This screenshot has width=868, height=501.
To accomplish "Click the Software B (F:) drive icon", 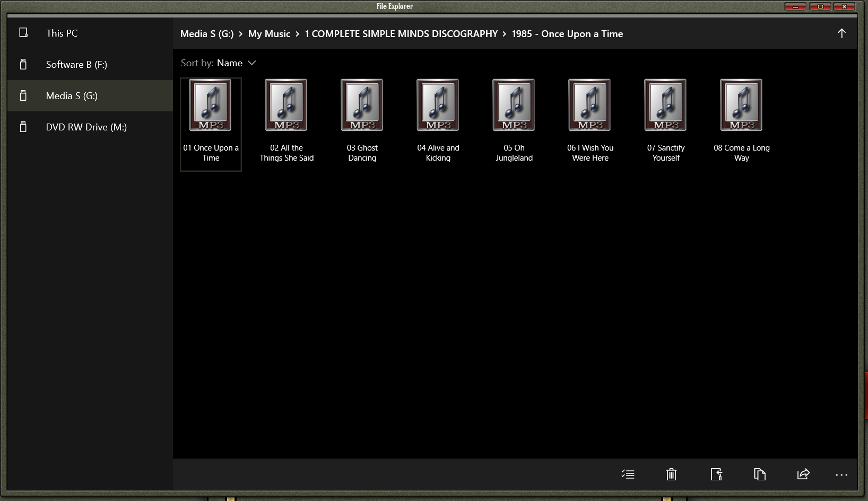I will tap(23, 64).
